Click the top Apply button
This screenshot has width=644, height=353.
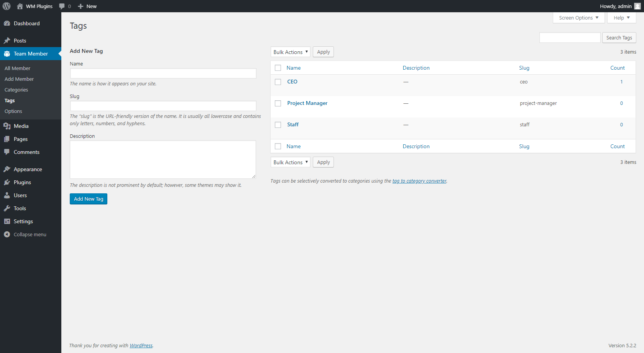[x=323, y=52]
